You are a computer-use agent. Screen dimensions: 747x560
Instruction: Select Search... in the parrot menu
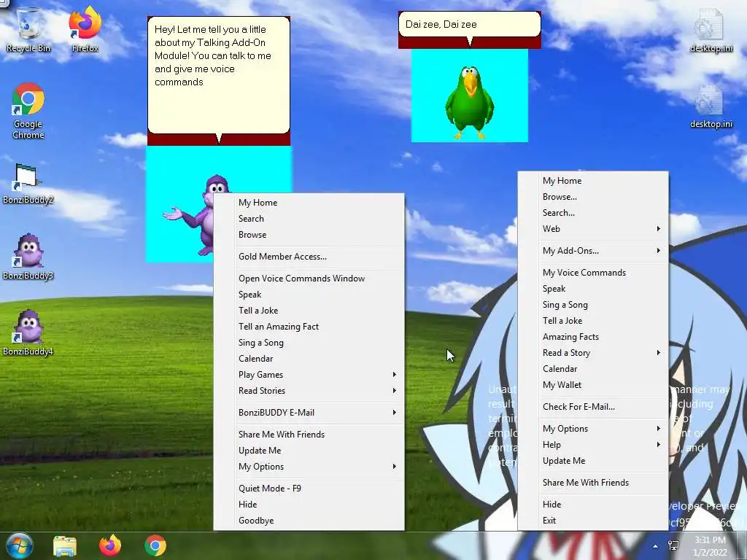[593, 213]
